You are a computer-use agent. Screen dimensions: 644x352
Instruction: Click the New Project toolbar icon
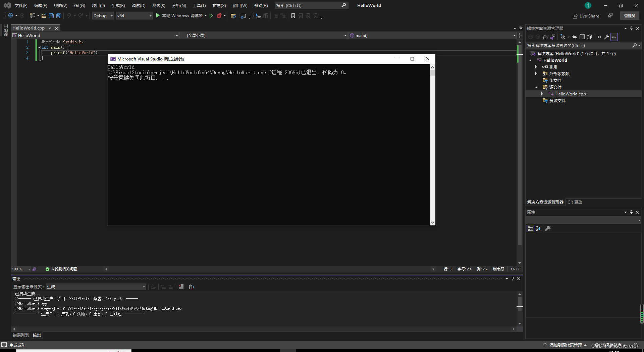click(x=33, y=15)
